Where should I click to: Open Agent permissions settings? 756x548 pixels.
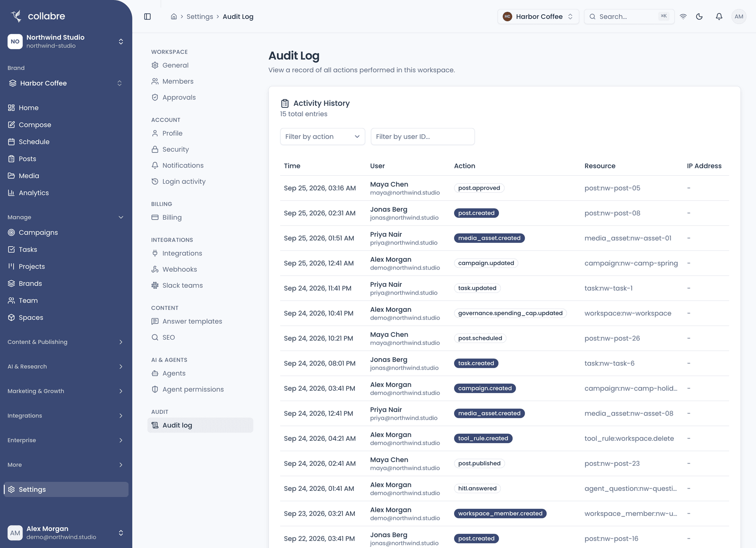point(200,389)
